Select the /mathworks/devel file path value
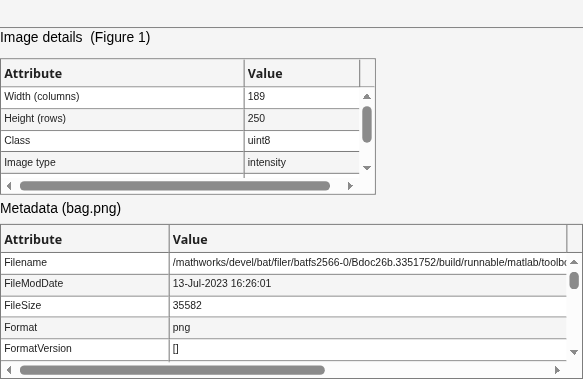 click(x=368, y=263)
